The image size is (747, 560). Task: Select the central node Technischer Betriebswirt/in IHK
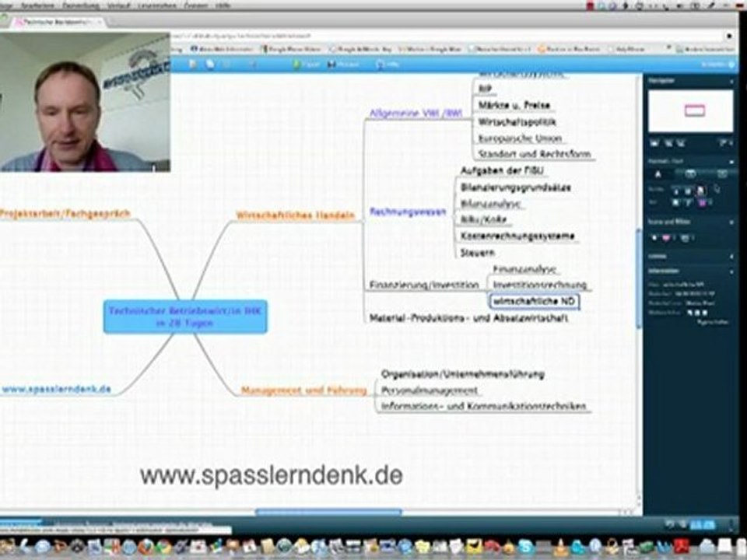(185, 317)
